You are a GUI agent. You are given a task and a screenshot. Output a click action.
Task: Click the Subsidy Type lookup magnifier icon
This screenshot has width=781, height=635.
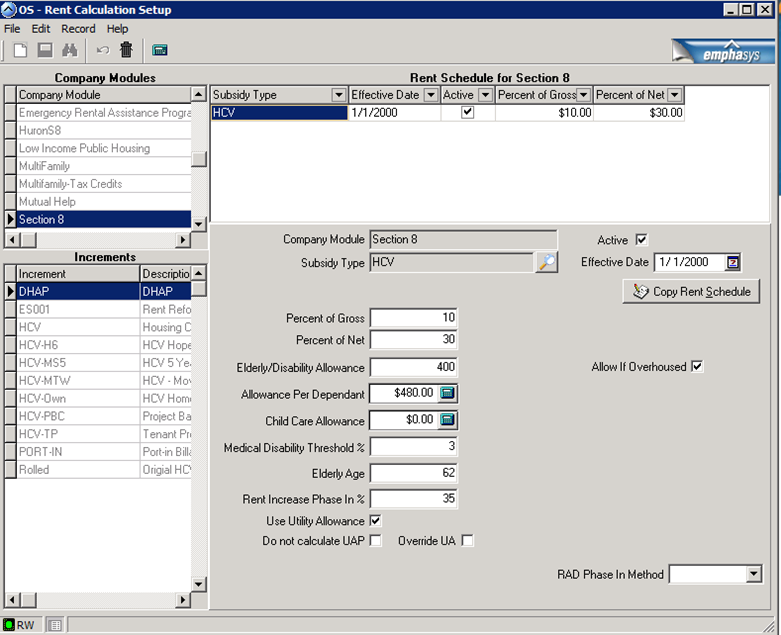click(546, 262)
